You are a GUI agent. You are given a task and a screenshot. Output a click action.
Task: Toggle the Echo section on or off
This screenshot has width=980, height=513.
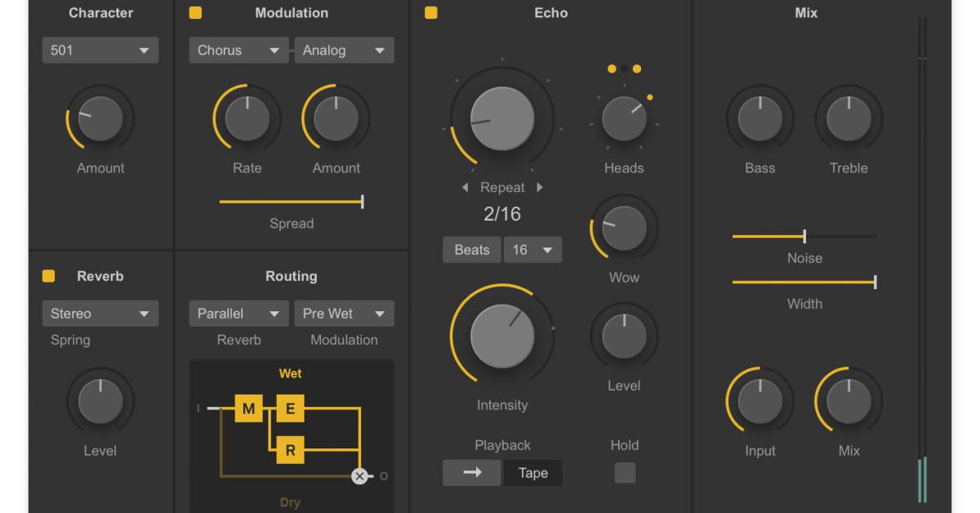point(431,13)
